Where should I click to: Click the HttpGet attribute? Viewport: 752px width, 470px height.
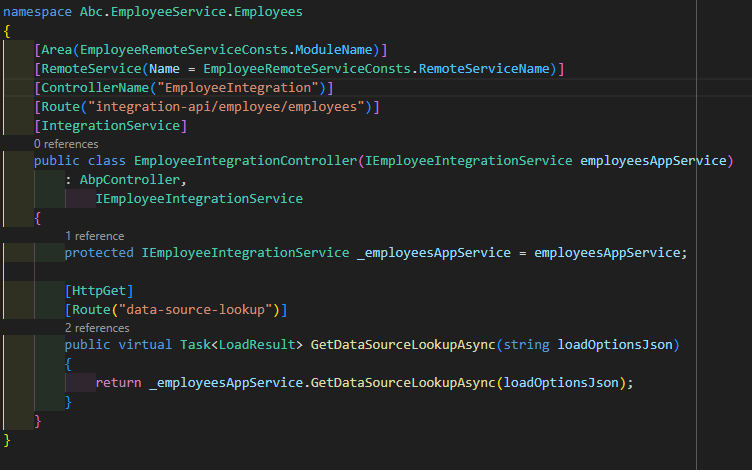[x=97, y=290]
